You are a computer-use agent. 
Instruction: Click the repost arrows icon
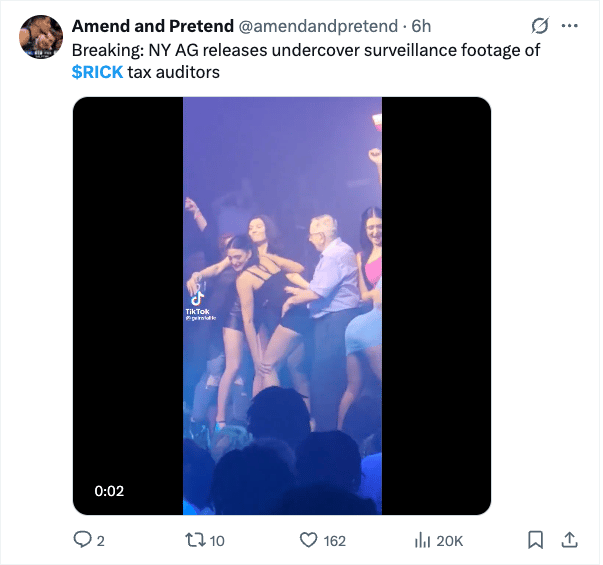(195, 540)
